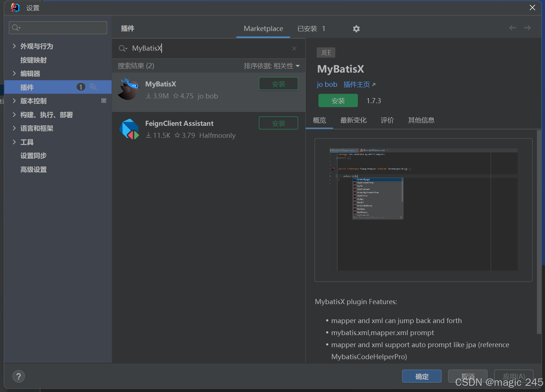Select the 插件 settings item

(58, 87)
